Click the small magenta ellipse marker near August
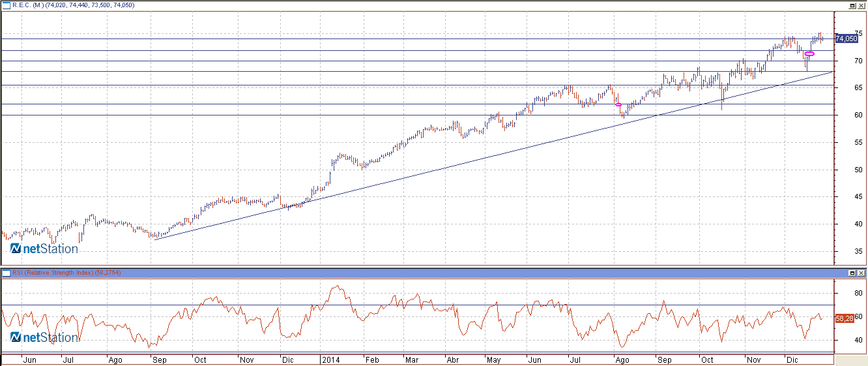 click(x=618, y=104)
